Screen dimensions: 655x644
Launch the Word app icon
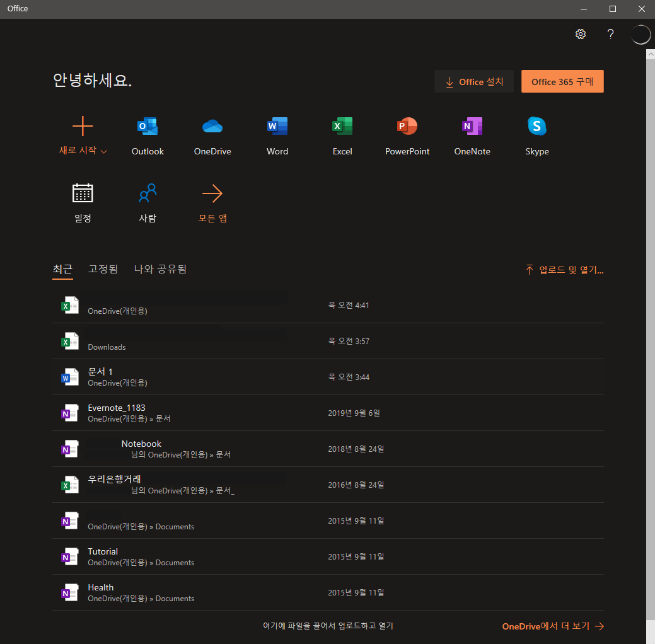[x=277, y=126]
